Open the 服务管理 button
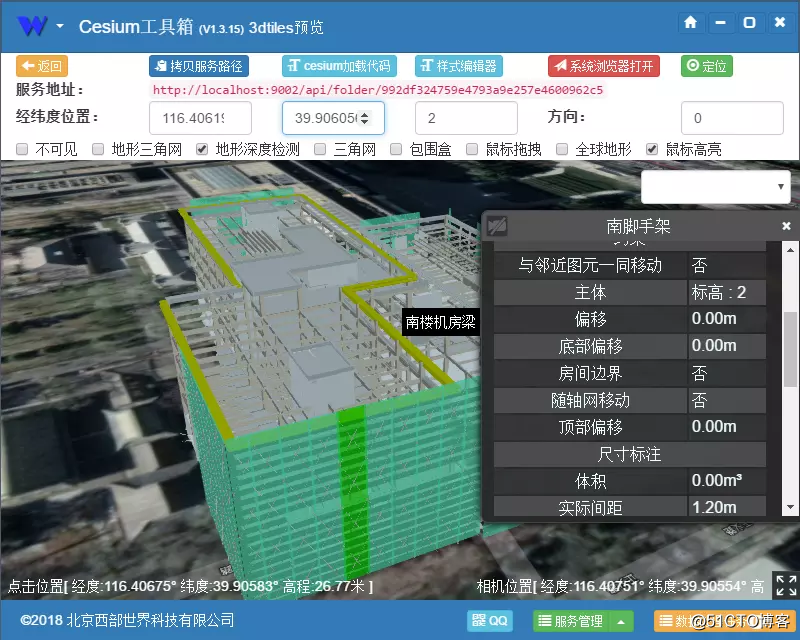 coord(571,621)
